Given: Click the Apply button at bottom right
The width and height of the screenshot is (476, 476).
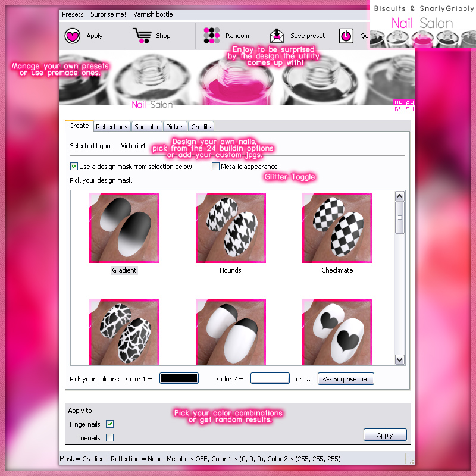Looking at the screenshot, I should [385, 435].
